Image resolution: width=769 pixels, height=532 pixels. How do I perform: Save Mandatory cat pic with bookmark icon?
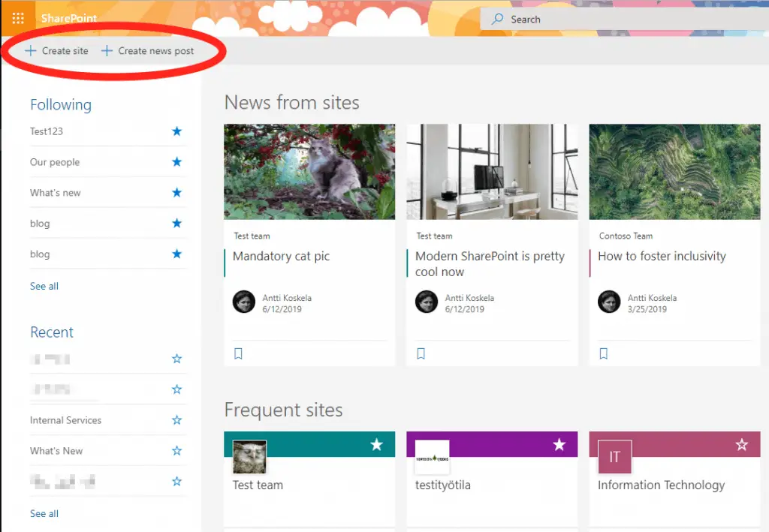click(238, 353)
